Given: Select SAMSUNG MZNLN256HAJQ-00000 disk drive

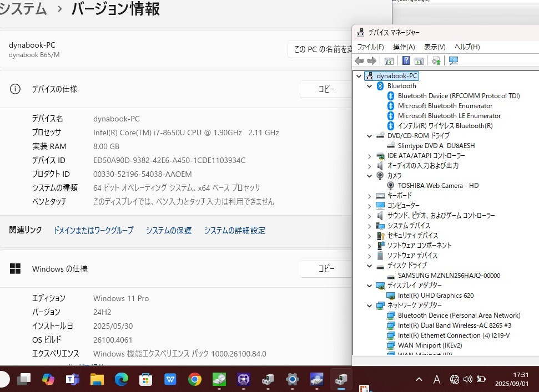Looking at the screenshot, I should pyautogui.click(x=449, y=276).
